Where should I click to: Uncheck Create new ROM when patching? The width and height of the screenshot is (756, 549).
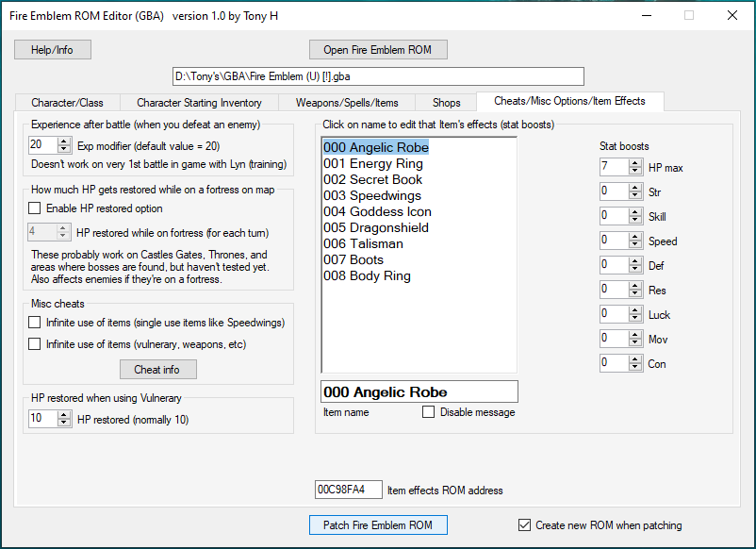[525, 525]
